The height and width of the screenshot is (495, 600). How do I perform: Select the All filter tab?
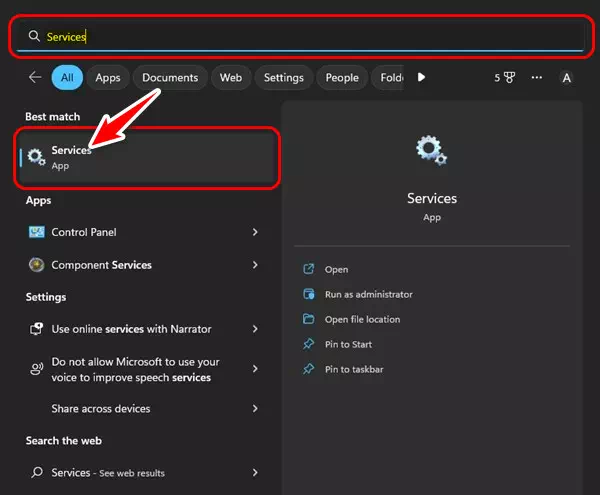(x=67, y=78)
